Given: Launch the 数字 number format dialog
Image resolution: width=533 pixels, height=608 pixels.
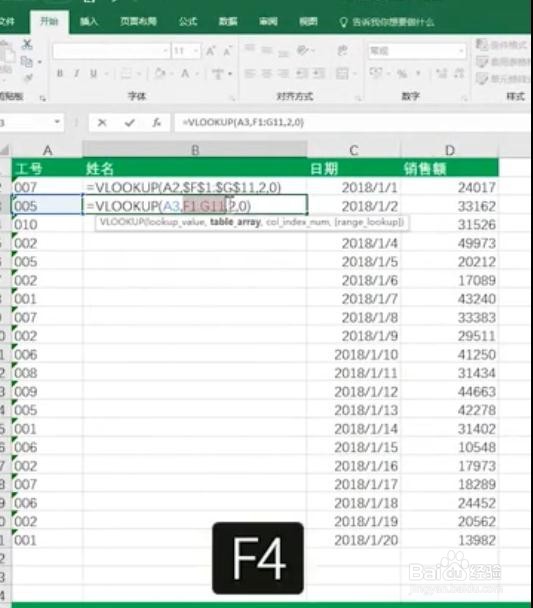Looking at the screenshot, I should (464, 98).
